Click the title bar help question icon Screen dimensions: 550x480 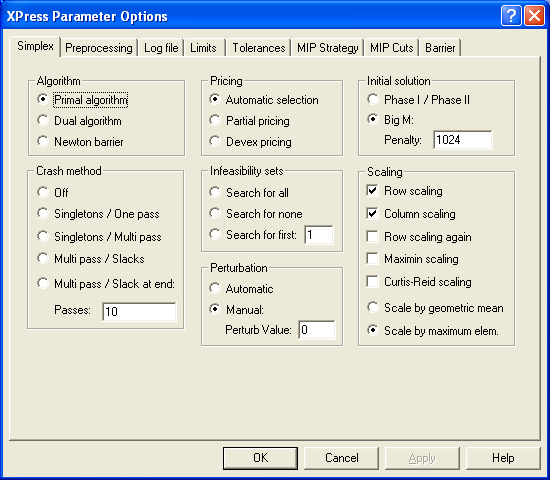pos(511,16)
